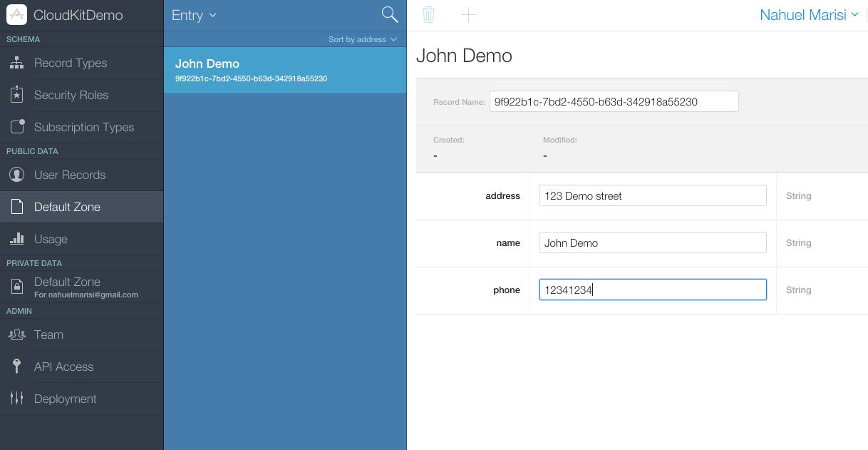Click the SCHEMA section header
The image size is (868, 450).
click(24, 39)
